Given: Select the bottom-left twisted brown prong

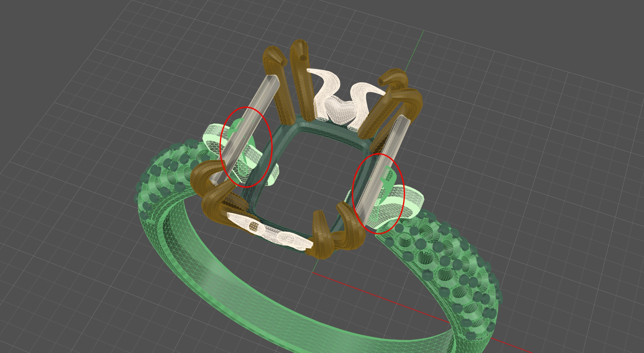Looking at the screenshot, I should tap(210, 192).
